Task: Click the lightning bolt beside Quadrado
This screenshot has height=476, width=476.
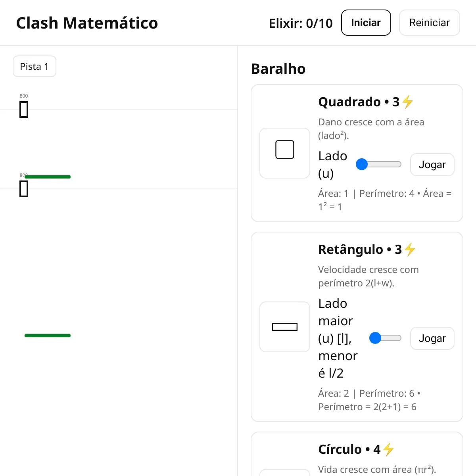Action: 408,102
